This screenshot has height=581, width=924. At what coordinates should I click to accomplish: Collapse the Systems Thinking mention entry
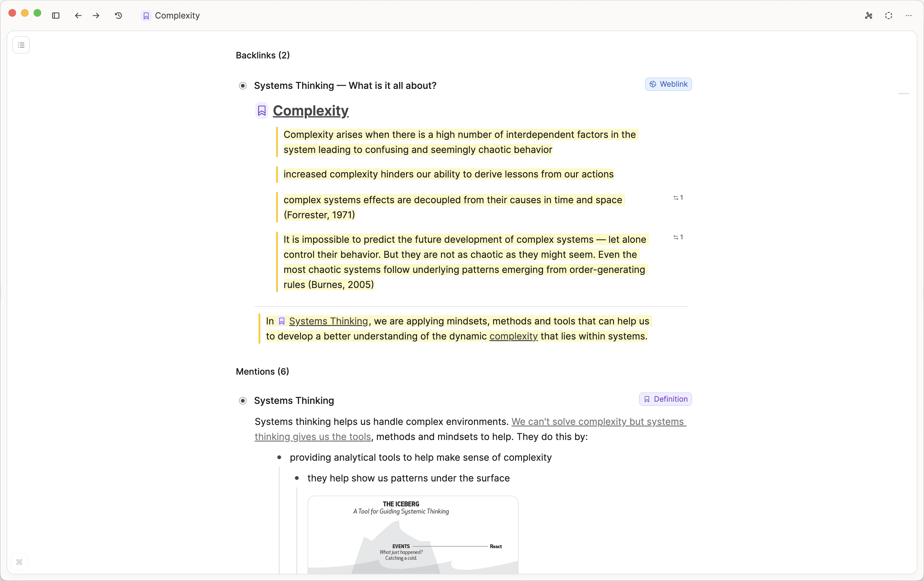[x=243, y=401]
